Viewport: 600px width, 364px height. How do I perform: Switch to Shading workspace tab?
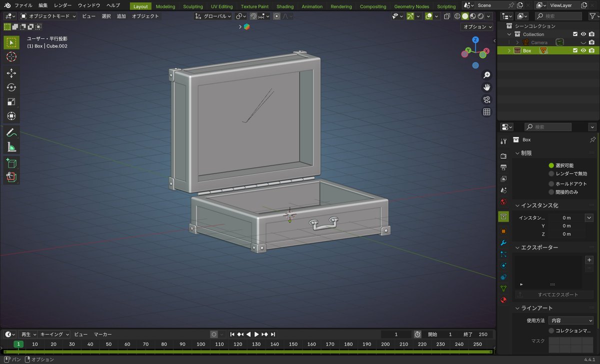coord(285,6)
